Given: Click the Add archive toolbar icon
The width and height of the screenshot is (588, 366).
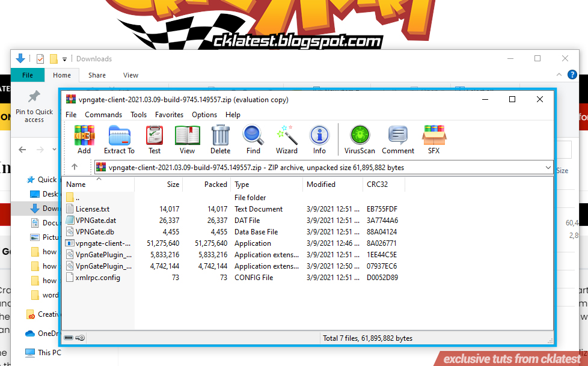Looking at the screenshot, I should pos(84,135).
